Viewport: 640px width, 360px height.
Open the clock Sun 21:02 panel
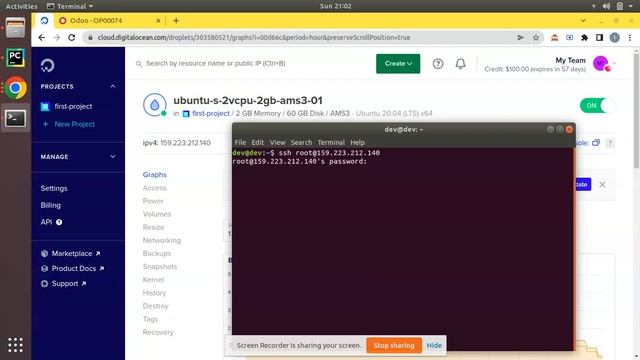[335, 6]
